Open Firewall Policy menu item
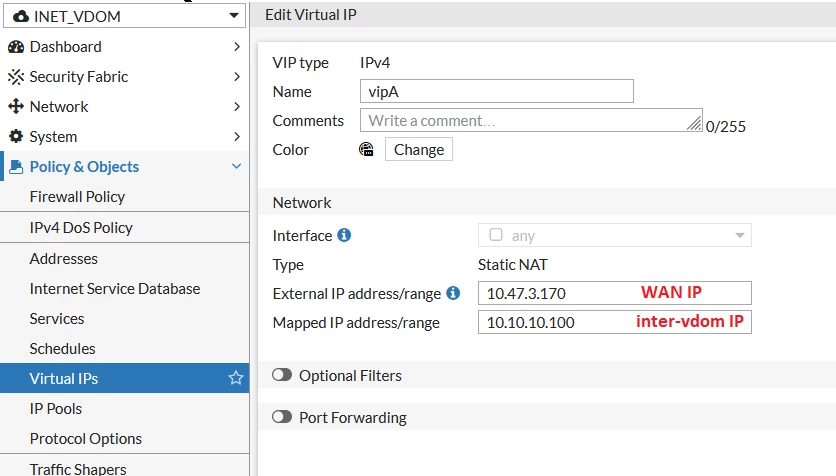Screen dimensions: 836x476 tap(124, 197)
